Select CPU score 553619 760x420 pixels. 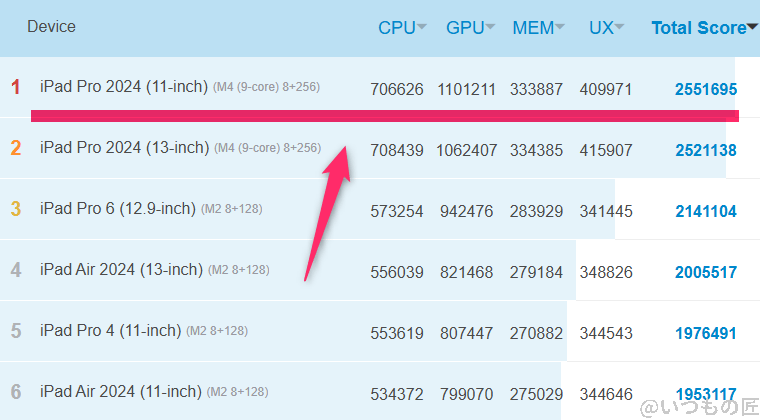coord(397,333)
